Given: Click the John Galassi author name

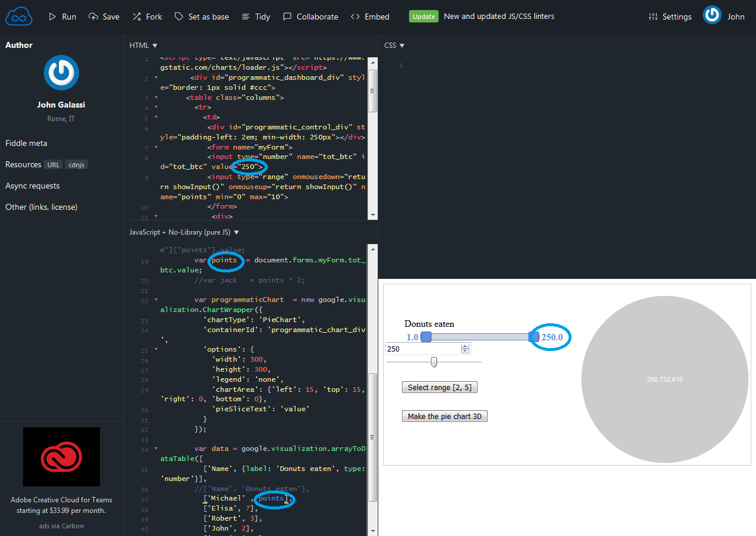Looking at the screenshot, I should (x=61, y=105).
